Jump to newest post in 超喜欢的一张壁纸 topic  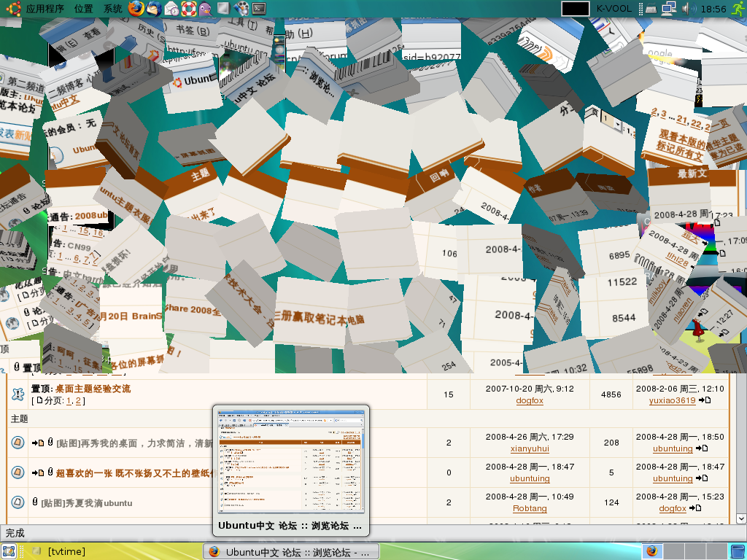click(38, 472)
